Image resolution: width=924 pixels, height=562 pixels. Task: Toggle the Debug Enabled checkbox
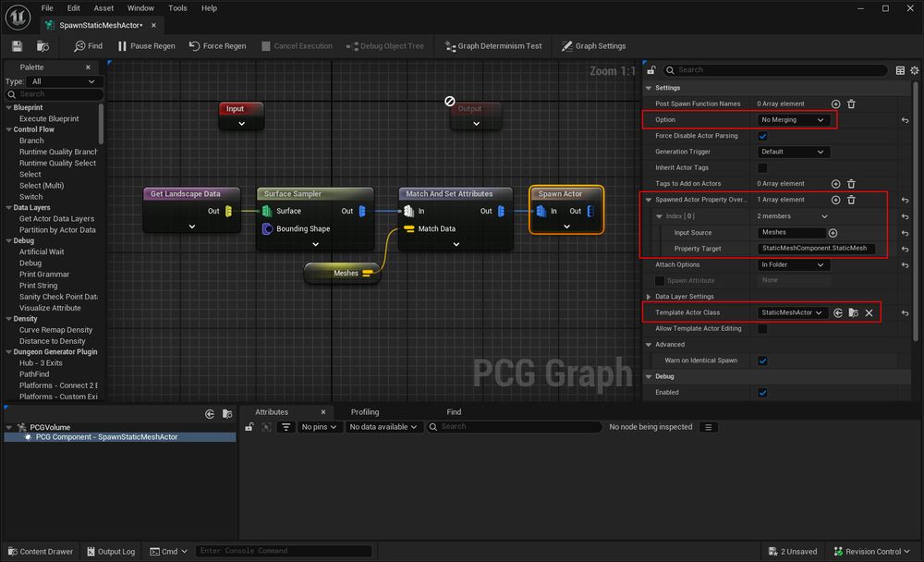click(x=762, y=393)
